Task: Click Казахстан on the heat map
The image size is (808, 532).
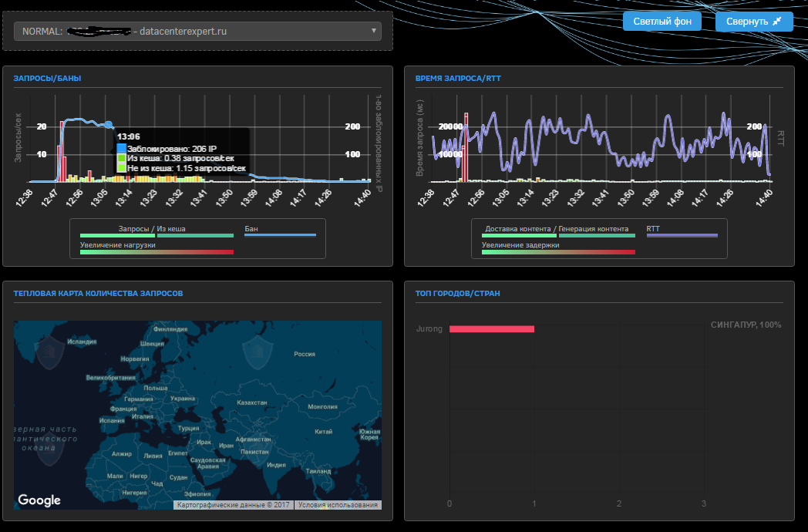Action: pos(252,402)
